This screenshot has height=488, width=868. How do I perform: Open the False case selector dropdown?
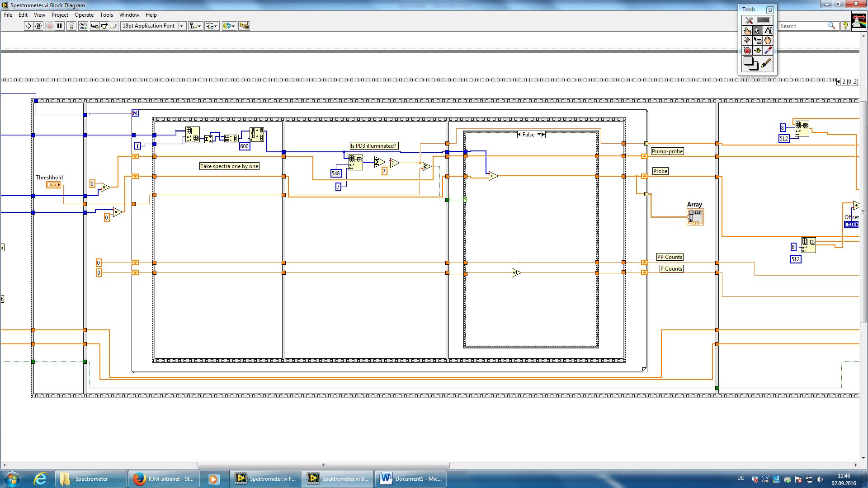coord(539,135)
